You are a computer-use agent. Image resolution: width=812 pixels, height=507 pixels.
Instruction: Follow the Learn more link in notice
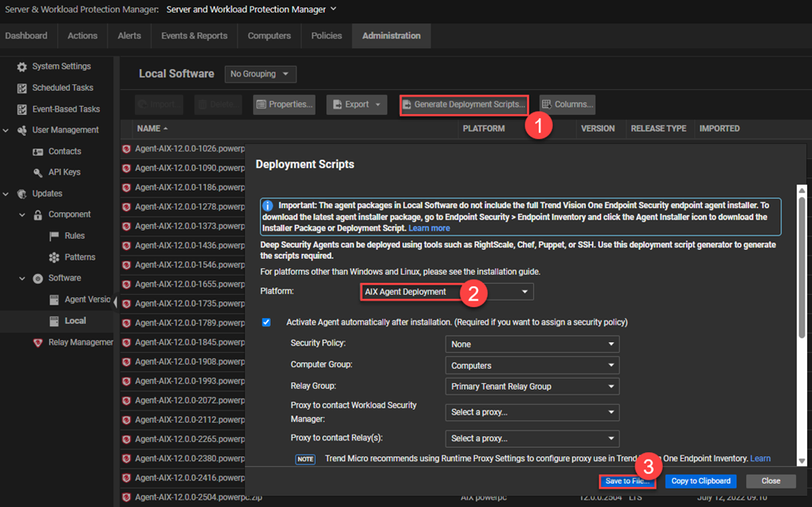[429, 228]
